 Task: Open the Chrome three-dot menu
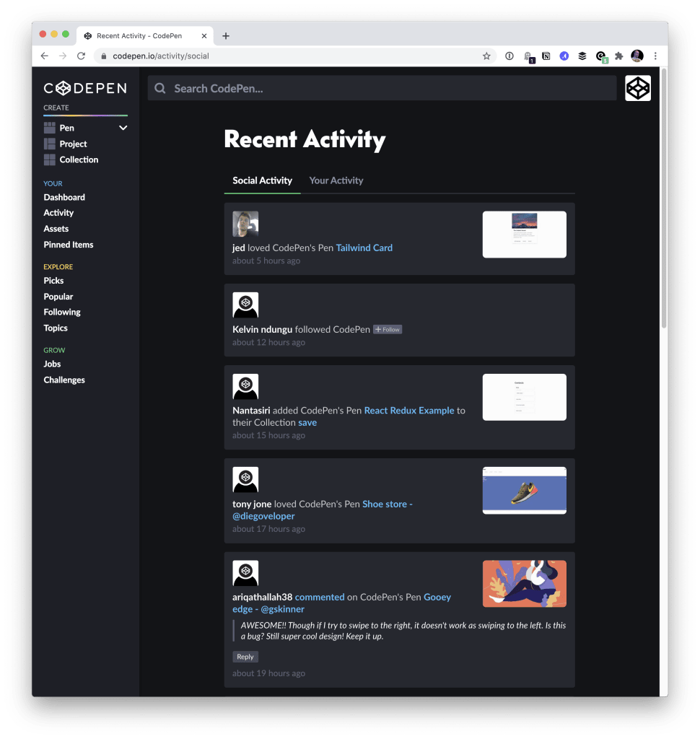(x=655, y=56)
